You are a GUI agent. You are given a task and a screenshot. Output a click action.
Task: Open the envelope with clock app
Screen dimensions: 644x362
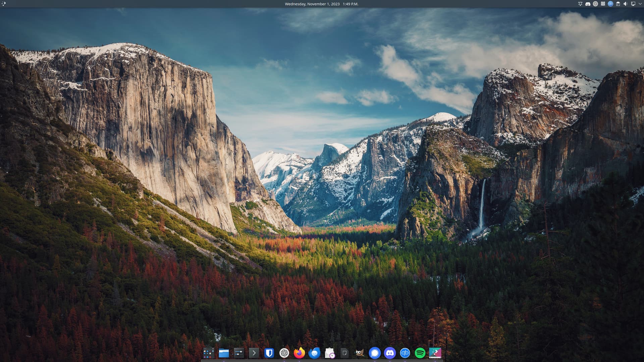point(330,353)
